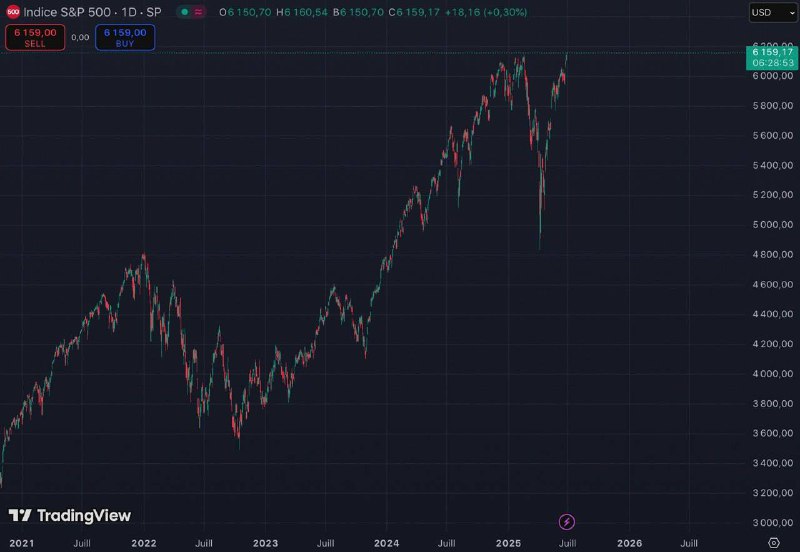800x552 pixels.
Task: Click the 3 600,00 price axis label
Action: 773,433
